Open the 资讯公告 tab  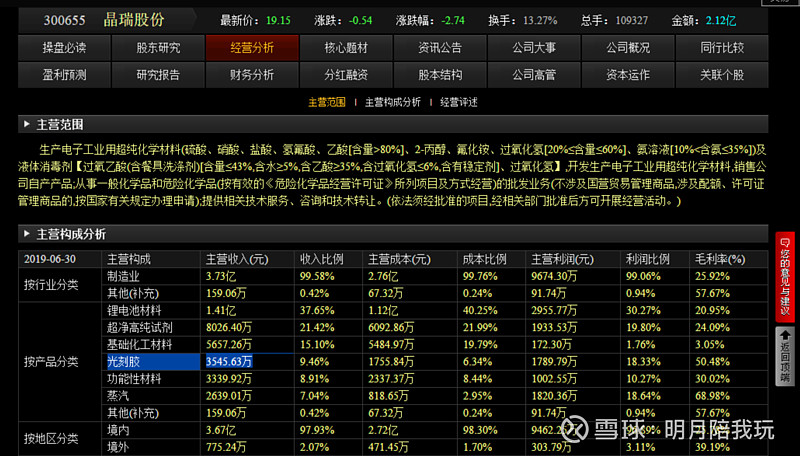coord(440,48)
